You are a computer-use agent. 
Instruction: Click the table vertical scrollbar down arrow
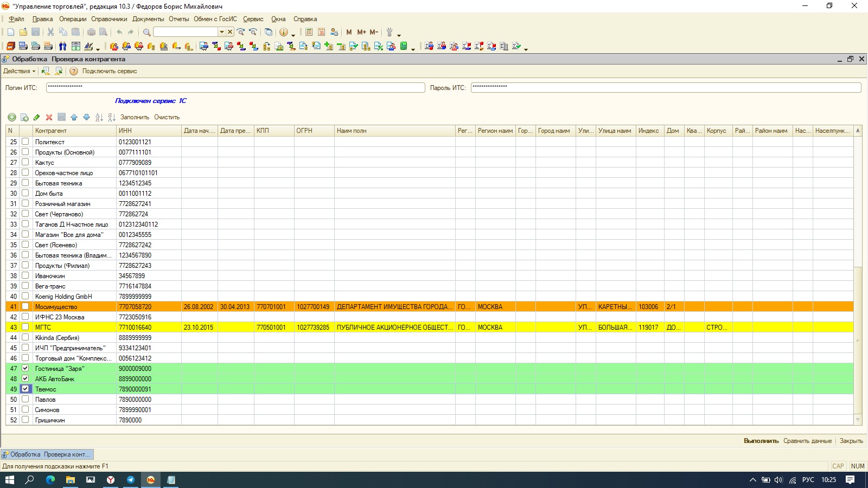[x=858, y=420]
